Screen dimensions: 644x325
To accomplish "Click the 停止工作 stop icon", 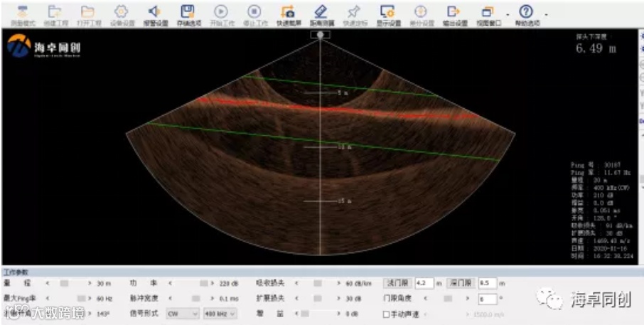I will tap(255, 12).
